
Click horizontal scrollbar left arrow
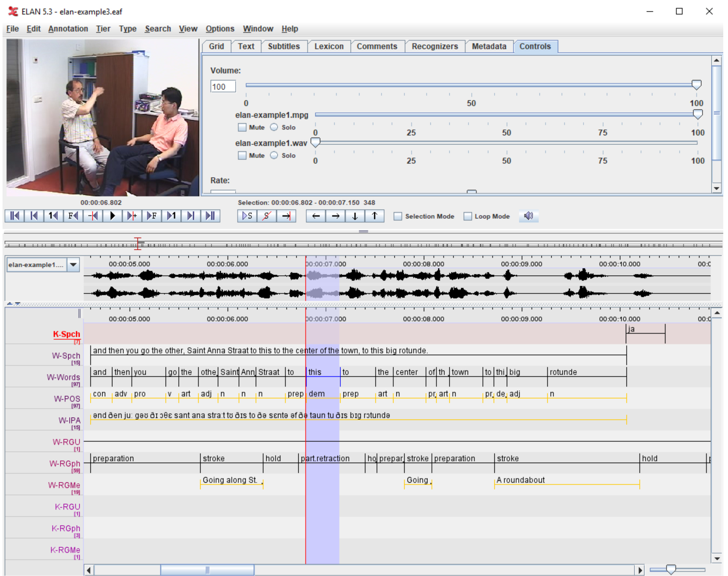tap(89, 570)
